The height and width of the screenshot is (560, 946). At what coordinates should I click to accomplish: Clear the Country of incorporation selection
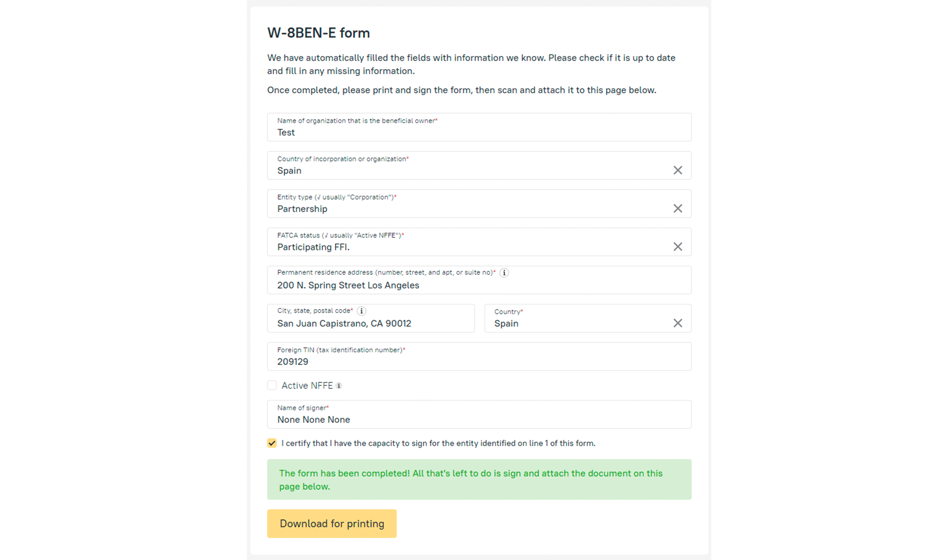[x=677, y=170]
